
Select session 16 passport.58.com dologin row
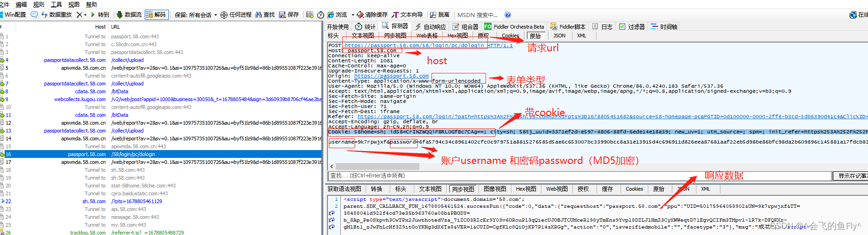pos(161,154)
